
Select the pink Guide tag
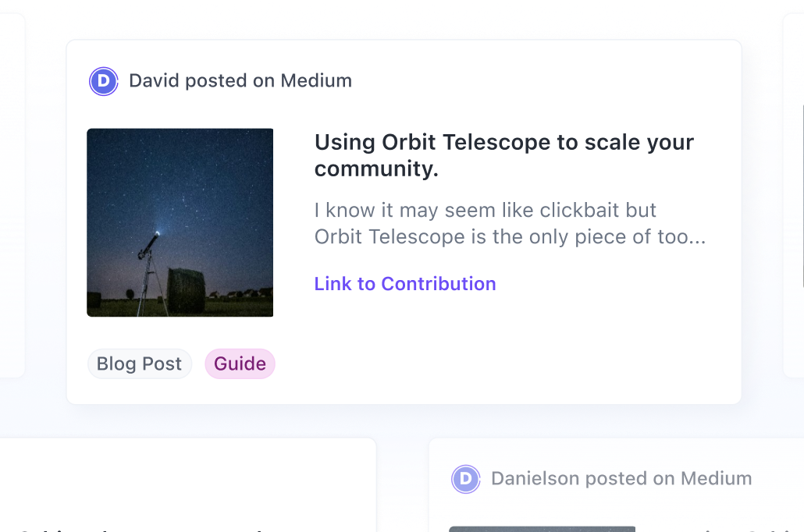[x=240, y=364]
